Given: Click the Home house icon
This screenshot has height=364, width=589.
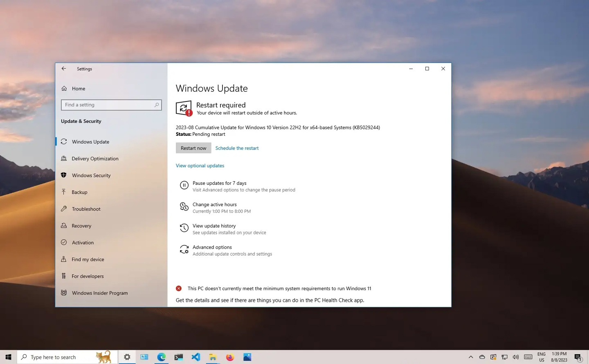Looking at the screenshot, I should (x=64, y=88).
